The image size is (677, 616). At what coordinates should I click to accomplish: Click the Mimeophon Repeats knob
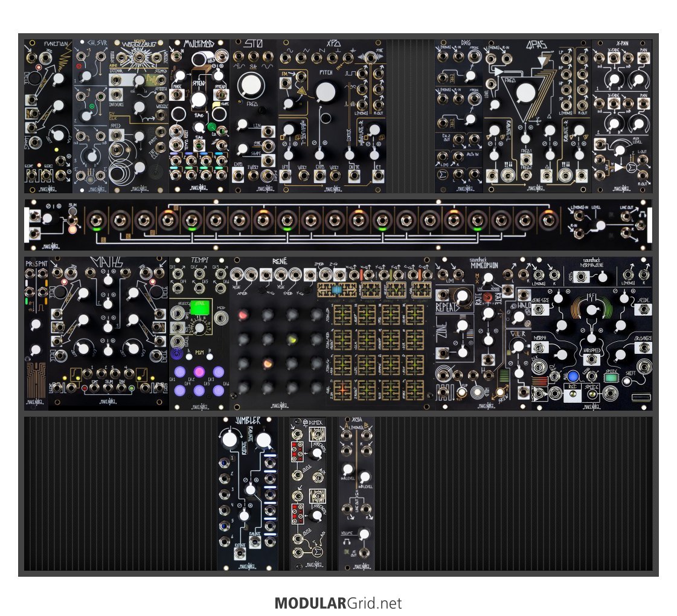pos(463,296)
